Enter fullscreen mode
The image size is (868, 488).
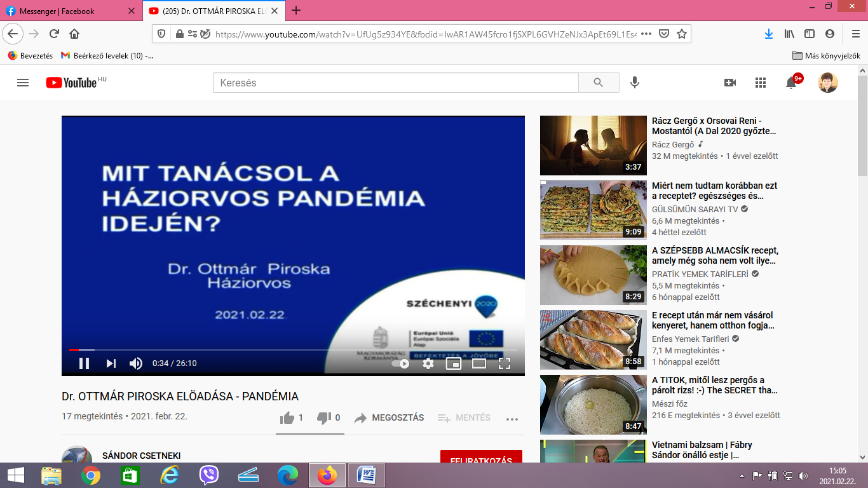pos(505,363)
